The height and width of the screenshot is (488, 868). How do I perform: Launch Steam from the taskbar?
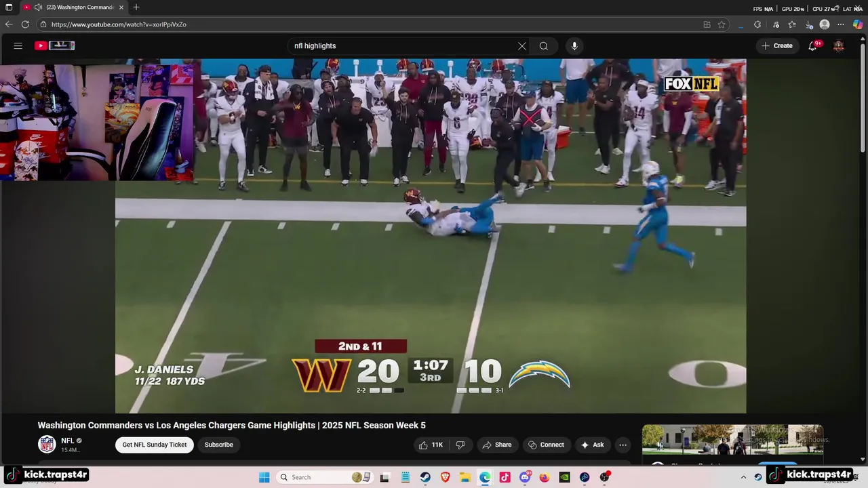coord(425,477)
